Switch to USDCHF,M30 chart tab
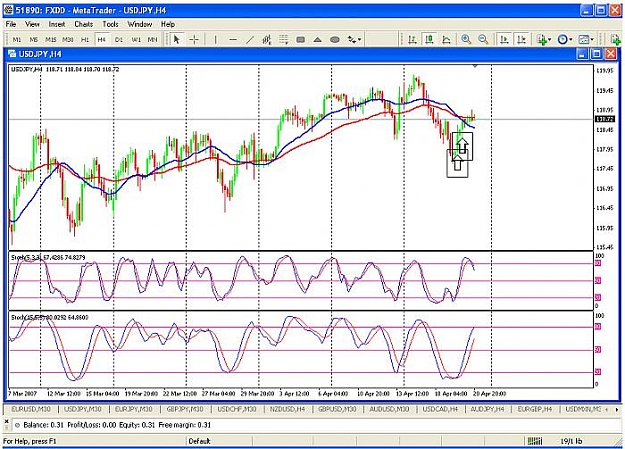Viewport: 625px width, 449px height. [x=236, y=409]
